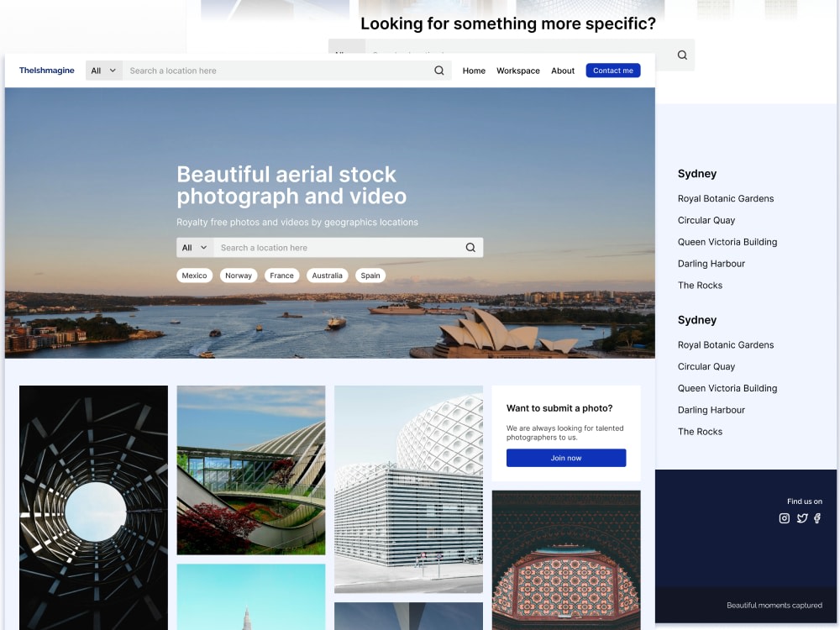Select the Norway location tag
The image size is (840, 630).
pos(239,276)
